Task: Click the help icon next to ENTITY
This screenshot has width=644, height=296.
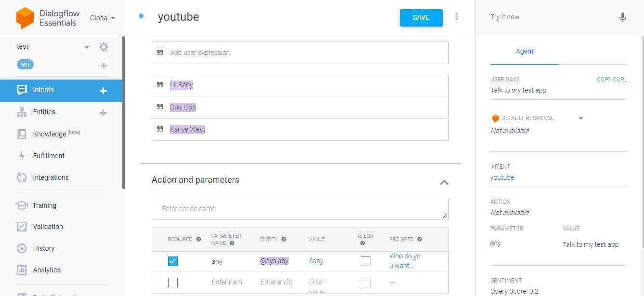Action: (284, 239)
